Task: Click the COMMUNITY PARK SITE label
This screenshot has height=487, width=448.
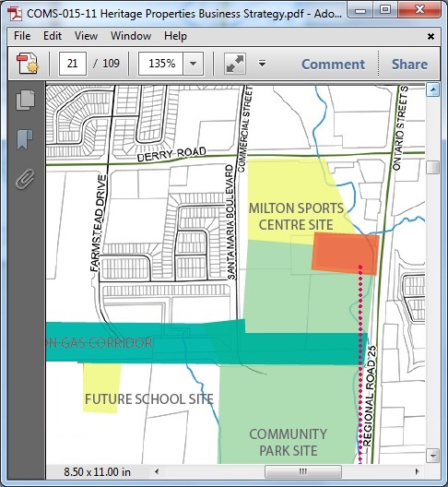Action: [x=289, y=443]
